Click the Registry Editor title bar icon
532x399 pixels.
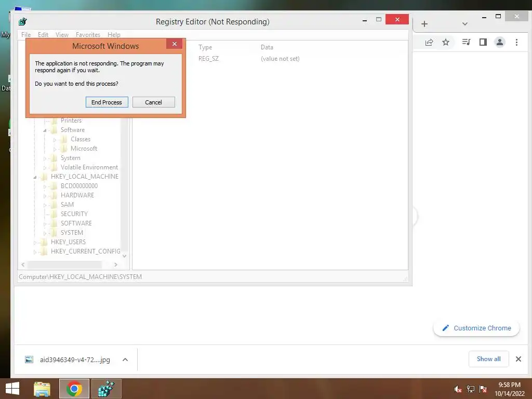pos(23,22)
